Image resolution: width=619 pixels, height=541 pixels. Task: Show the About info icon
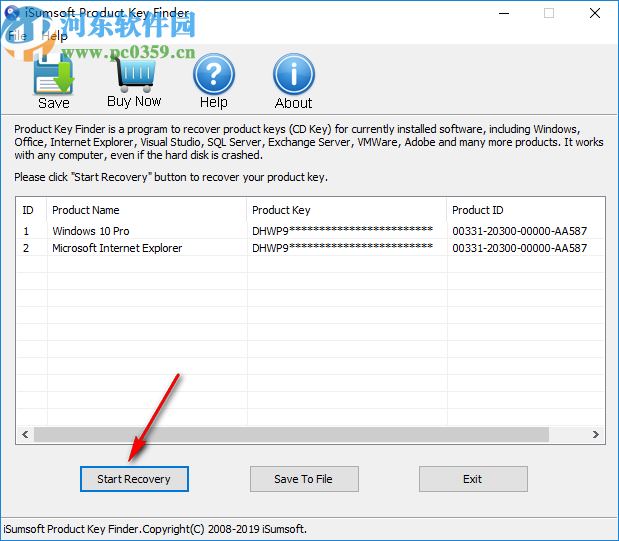click(x=294, y=74)
